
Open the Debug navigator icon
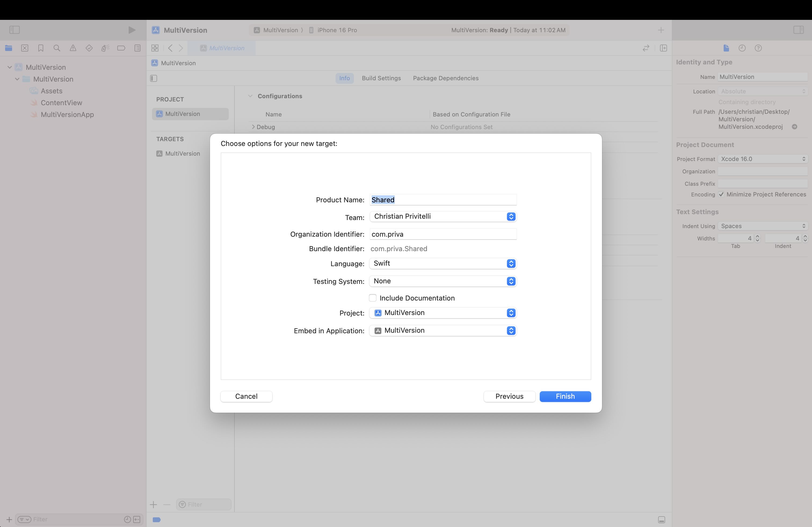point(105,48)
